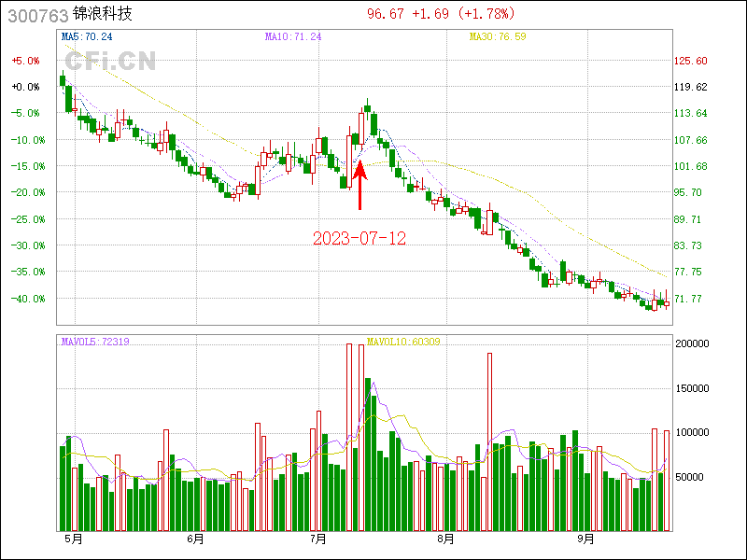
Task: Jump to 7月 on the time axis
Action: 317,539
